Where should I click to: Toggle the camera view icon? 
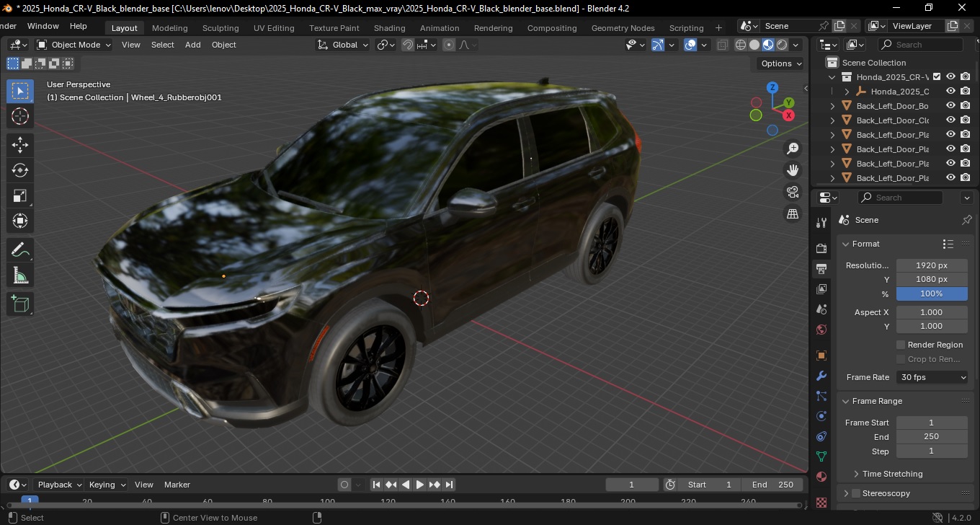(793, 192)
